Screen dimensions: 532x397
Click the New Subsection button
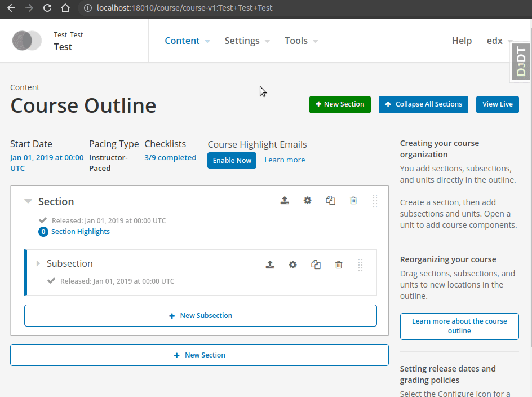[201, 315]
